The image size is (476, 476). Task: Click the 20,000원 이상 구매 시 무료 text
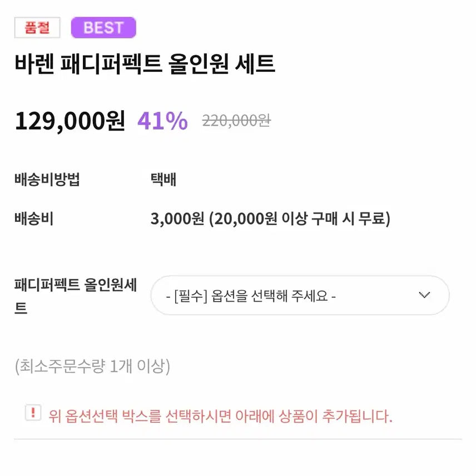(300, 219)
